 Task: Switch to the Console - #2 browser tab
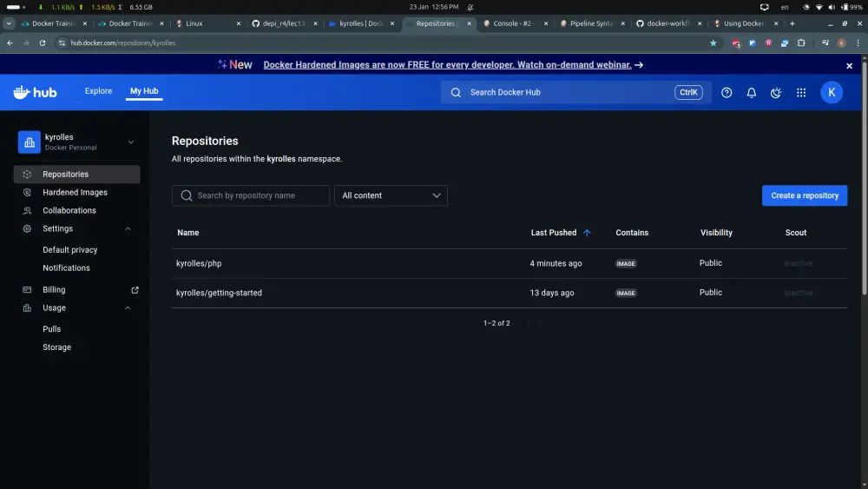516,23
